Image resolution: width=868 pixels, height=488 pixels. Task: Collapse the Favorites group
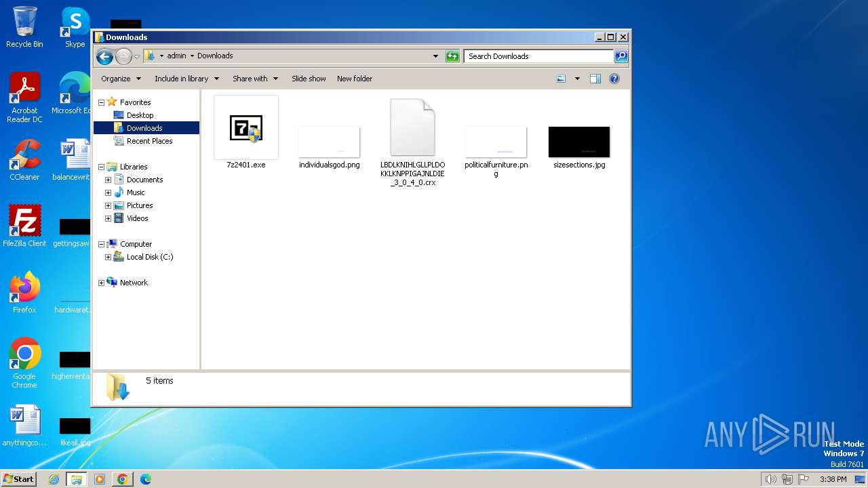point(102,102)
